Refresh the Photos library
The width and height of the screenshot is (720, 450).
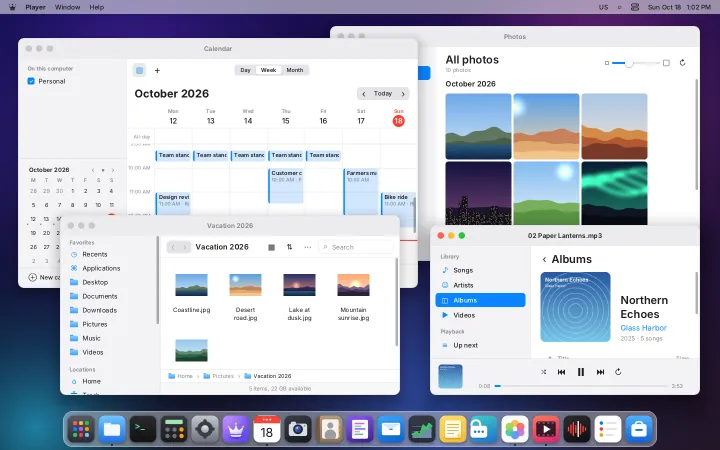point(682,63)
